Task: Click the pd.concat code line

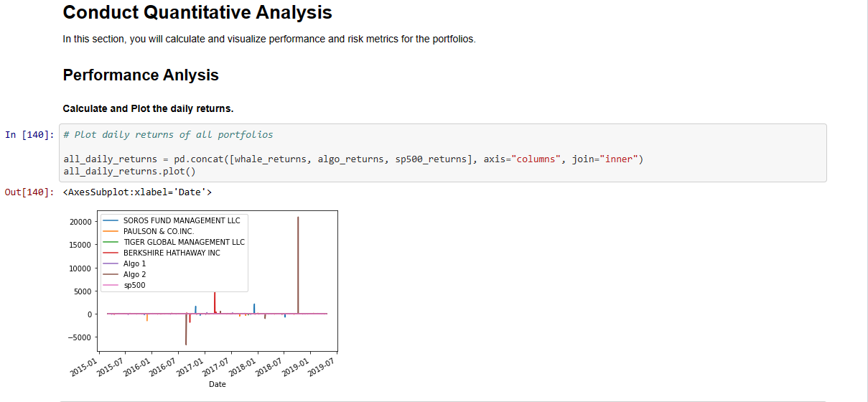Action: tap(353, 159)
